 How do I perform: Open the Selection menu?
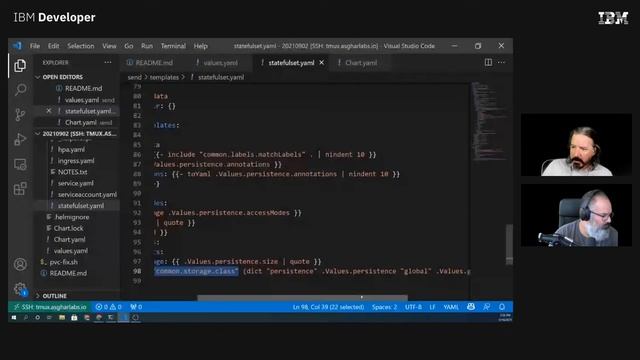[x=81, y=46]
